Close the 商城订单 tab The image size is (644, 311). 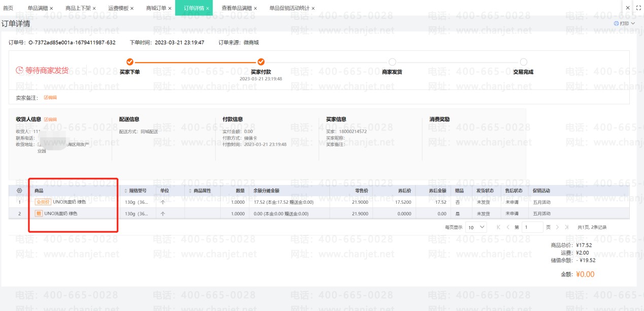coord(170,8)
